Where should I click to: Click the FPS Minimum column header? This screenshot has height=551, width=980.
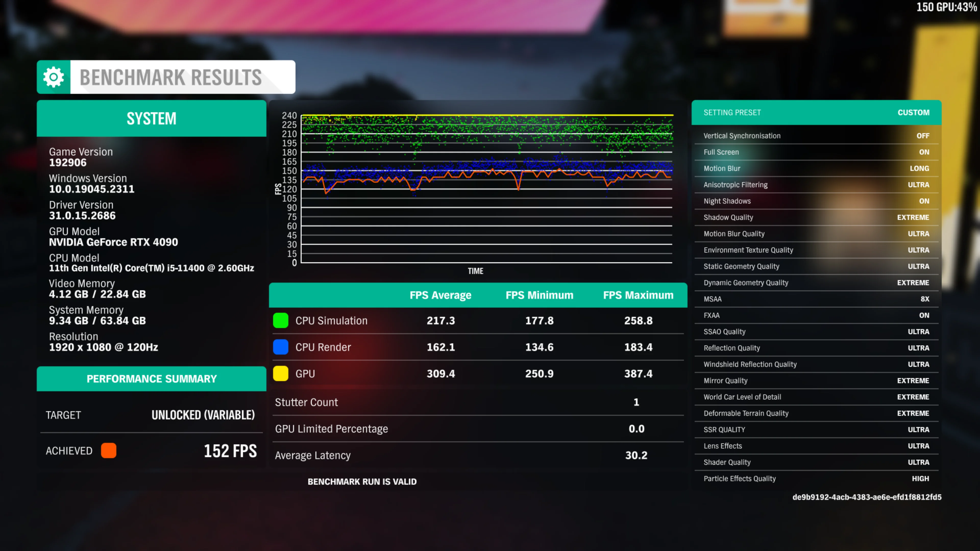coord(540,295)
